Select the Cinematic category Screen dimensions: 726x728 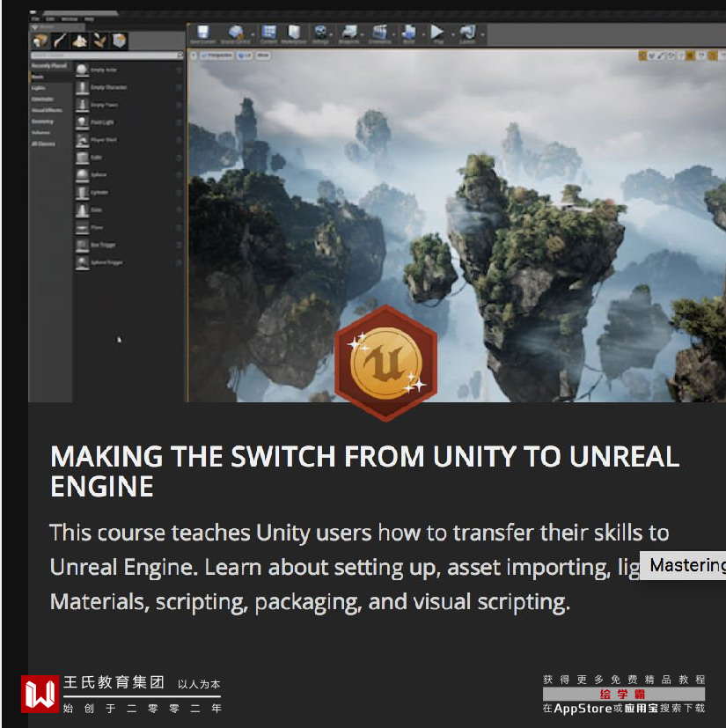pos(49,99)
